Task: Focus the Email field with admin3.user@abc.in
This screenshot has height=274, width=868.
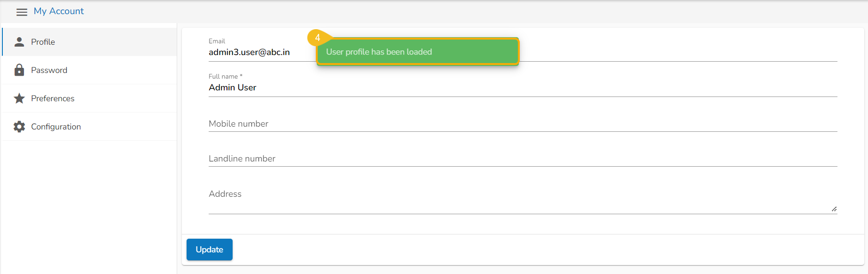Action: 249,52
